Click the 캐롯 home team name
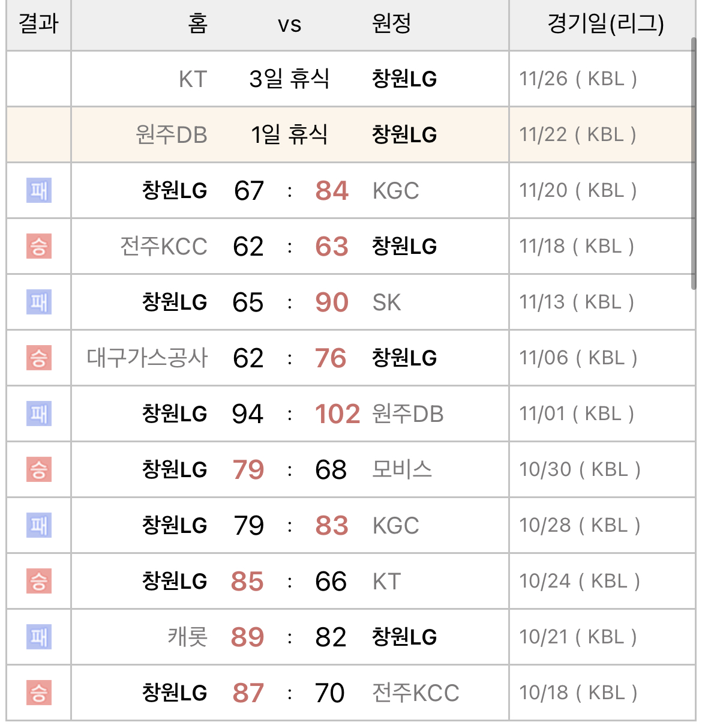 click(x=188, y=637)
